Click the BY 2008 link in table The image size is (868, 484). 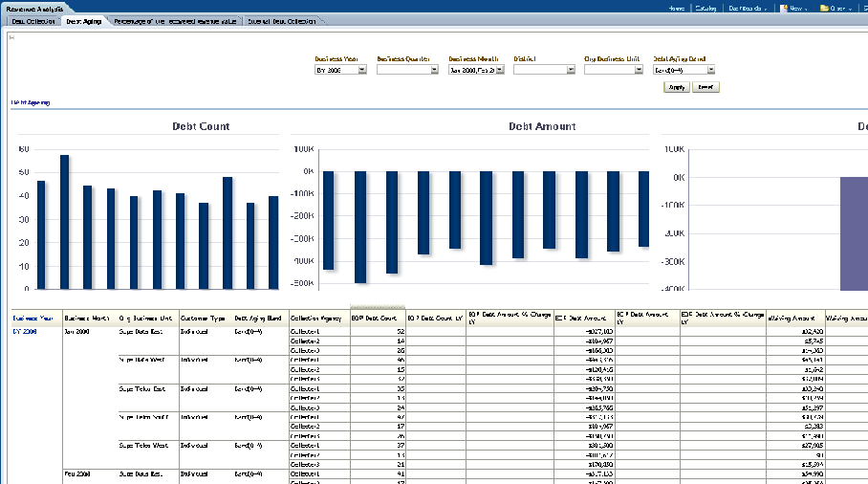coord(25,332)
